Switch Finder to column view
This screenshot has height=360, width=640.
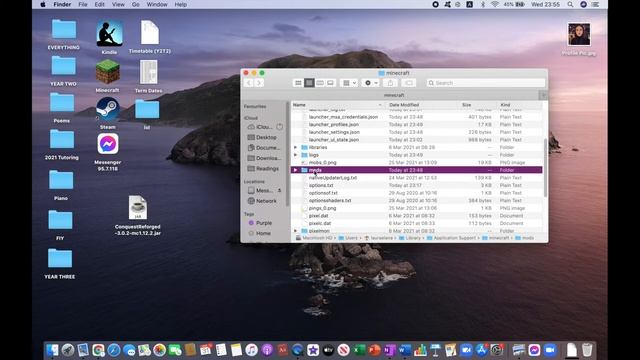click(x=320, y=83)
